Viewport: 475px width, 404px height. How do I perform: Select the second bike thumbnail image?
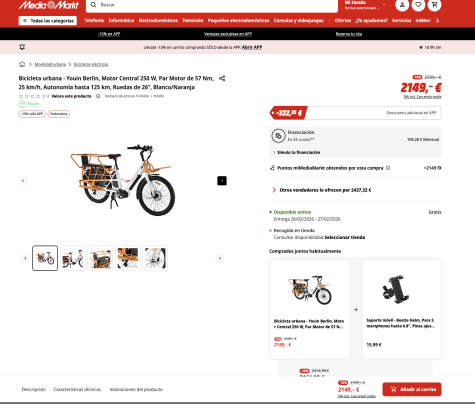73,258
